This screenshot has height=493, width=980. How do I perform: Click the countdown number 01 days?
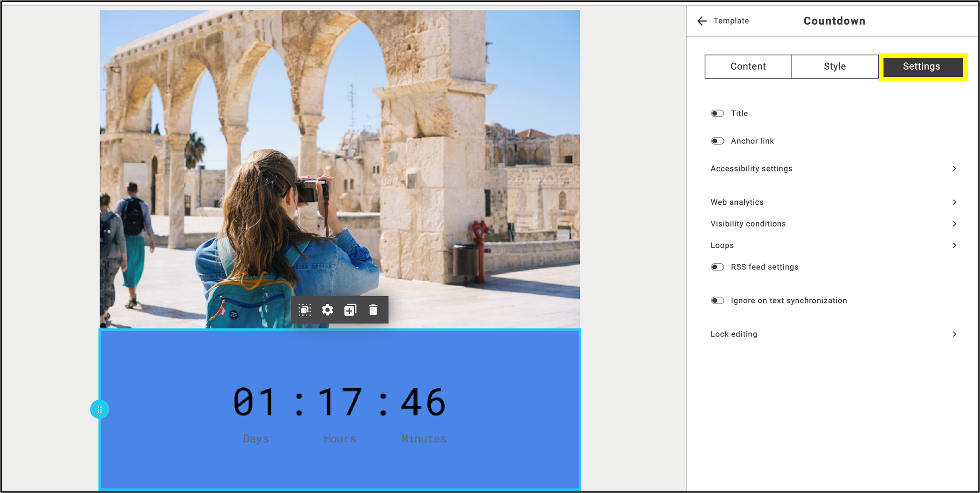coord(254,402)
